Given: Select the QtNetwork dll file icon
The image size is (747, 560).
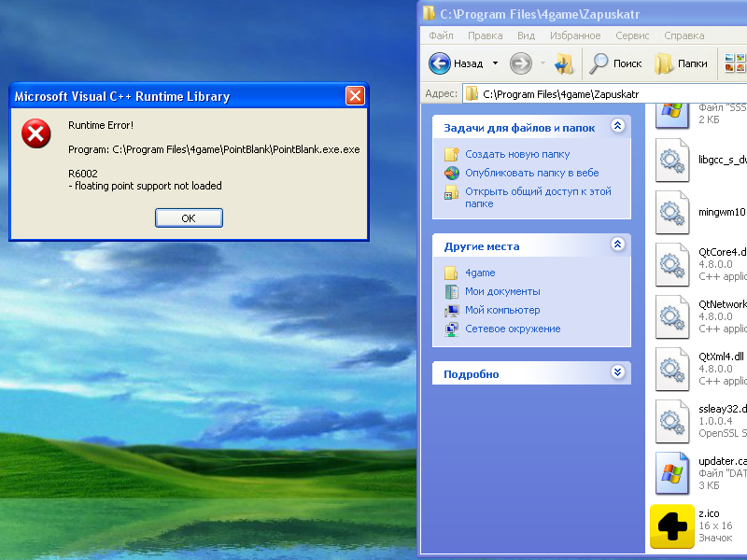Looking at the screenshot, I should click(x=671, y=317).
